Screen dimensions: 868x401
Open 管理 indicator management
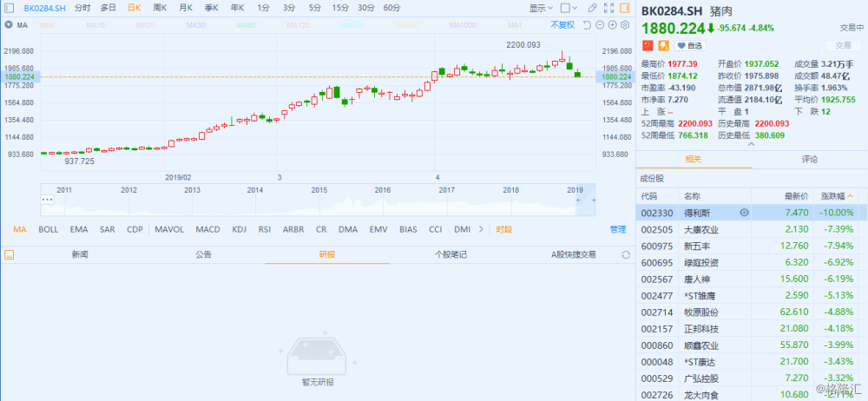point(618,229)
